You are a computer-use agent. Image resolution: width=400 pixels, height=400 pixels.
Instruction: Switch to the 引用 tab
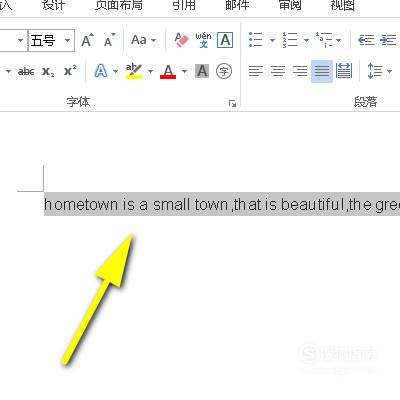pos(184,5)
